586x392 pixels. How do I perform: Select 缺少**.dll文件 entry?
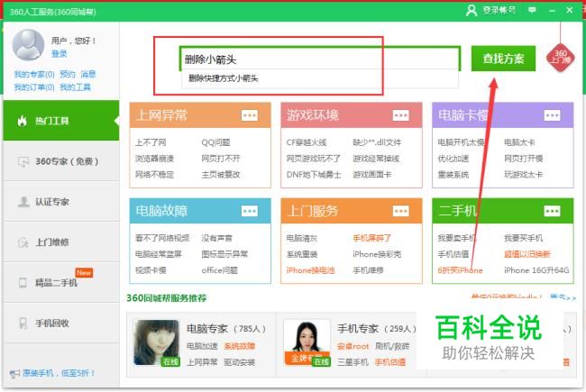click(377, 142)
